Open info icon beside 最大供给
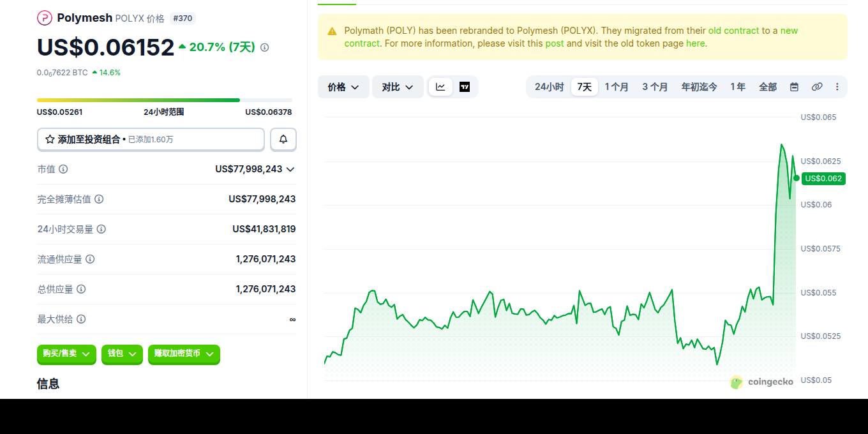The height and width of the screenshot is (434, 868). [81, 319]
